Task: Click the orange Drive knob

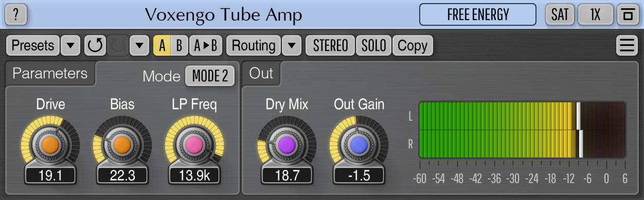Action: tap(50, 145)
